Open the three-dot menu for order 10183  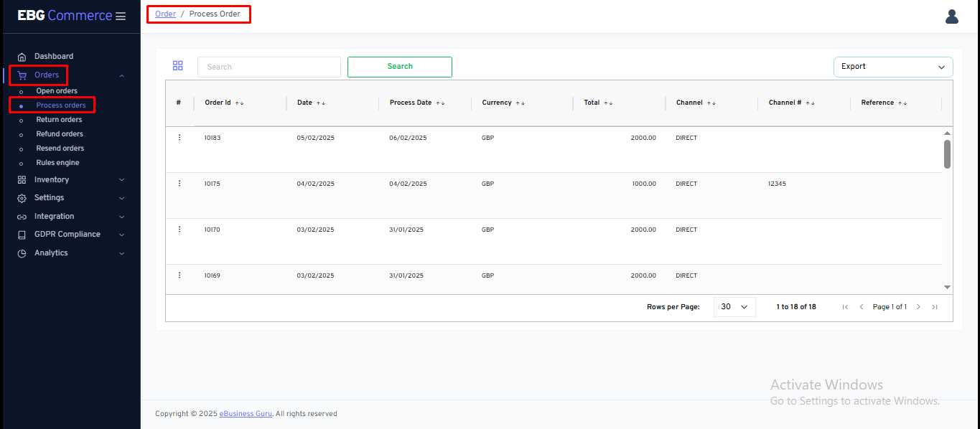click(179, 138)
